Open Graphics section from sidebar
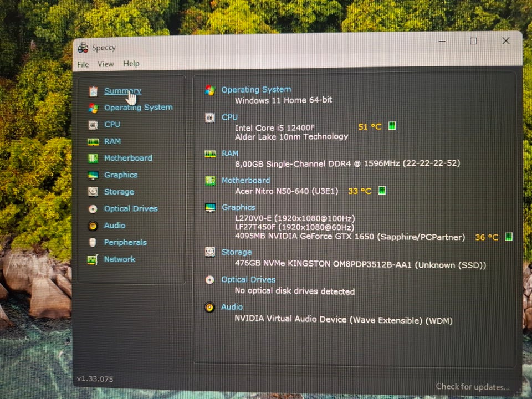Viewport: 532px width, 399px height. pyautogui.click(x=121, y=175)
